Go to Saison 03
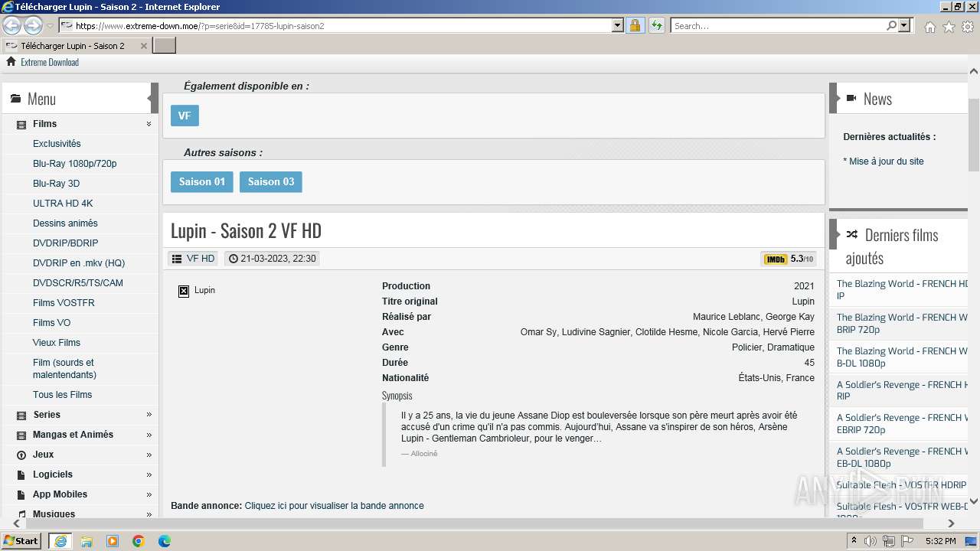The image size is (980, 551). pos(271,182)
